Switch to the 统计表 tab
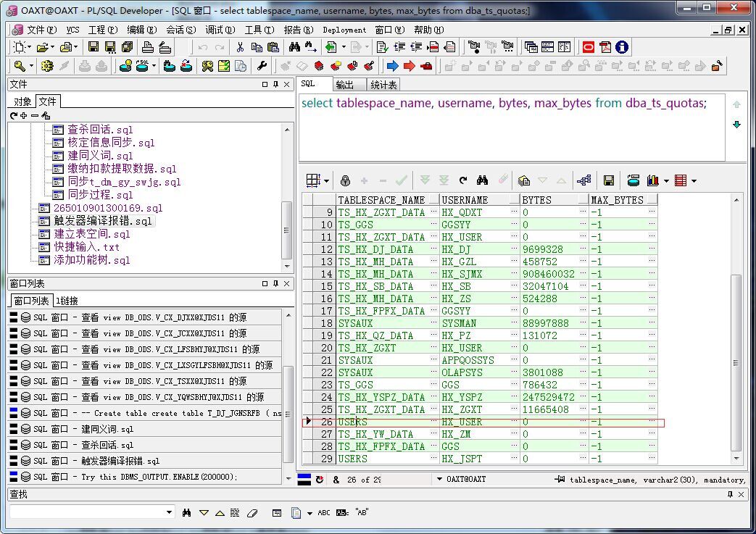 click(x=383, y=85)
